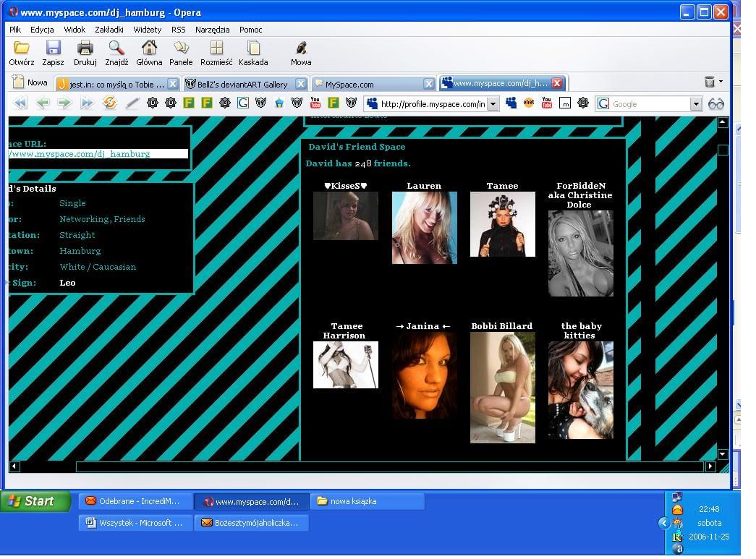Open the Plik menu
Viewport: 756px width, 559px height.
click(x=15, y=30)
